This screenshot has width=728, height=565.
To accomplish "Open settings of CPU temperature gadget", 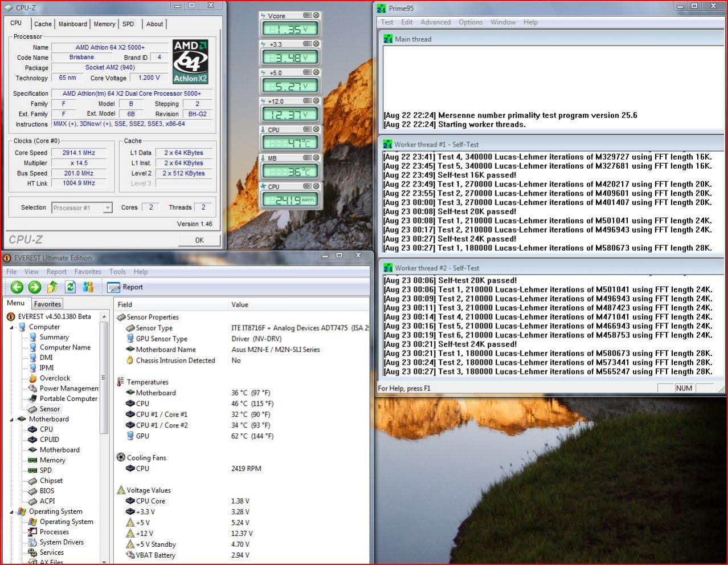I will click(308, 129).
